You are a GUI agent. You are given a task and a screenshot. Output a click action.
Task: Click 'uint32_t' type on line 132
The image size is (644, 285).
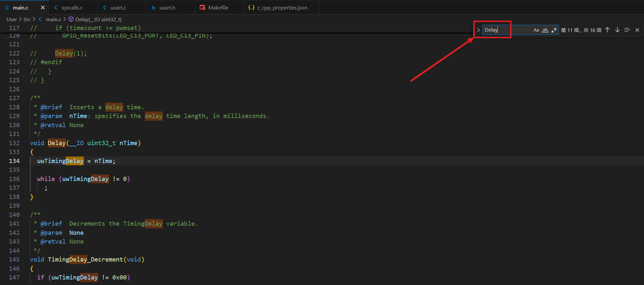(102, 143)
